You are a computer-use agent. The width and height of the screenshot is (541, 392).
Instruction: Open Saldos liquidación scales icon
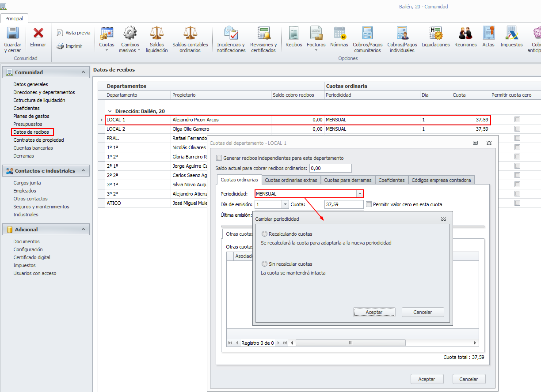coord(156,34)
